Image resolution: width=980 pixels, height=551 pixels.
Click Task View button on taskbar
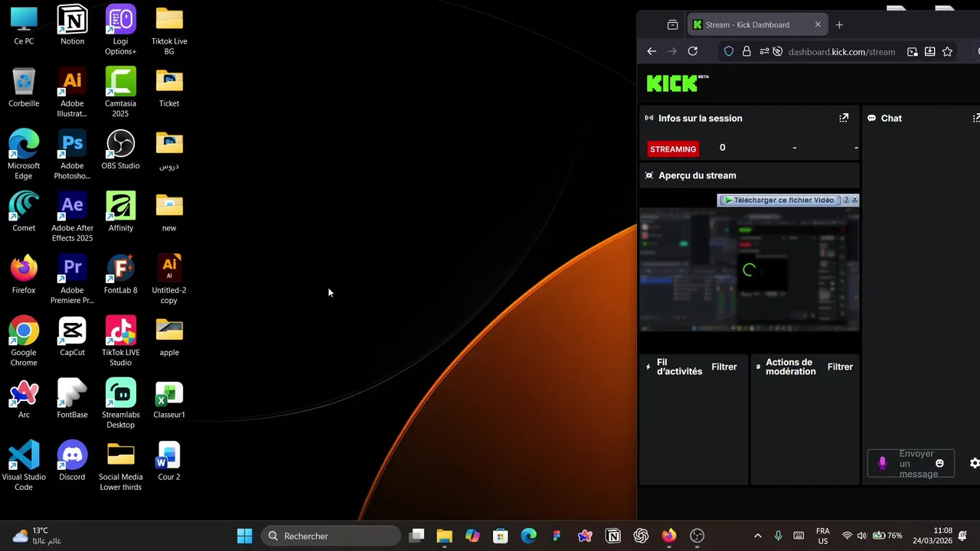click(416, 536)
